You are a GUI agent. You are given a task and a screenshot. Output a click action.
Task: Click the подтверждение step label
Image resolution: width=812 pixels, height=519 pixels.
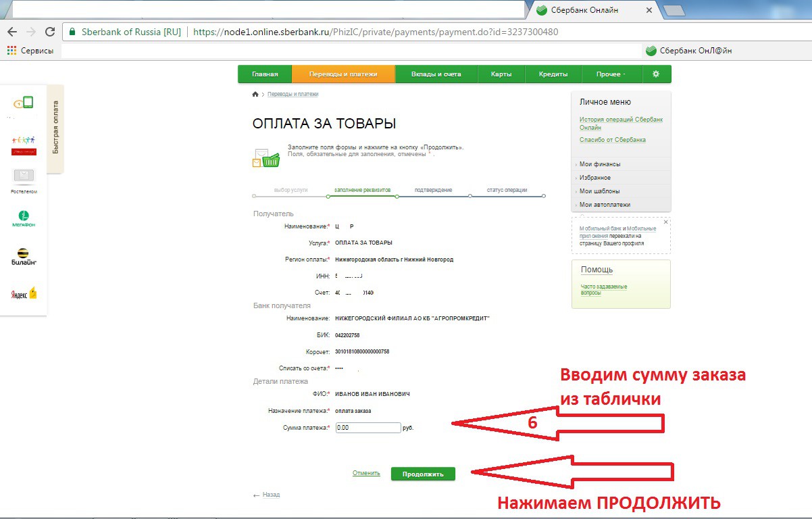tap(434, 190)
